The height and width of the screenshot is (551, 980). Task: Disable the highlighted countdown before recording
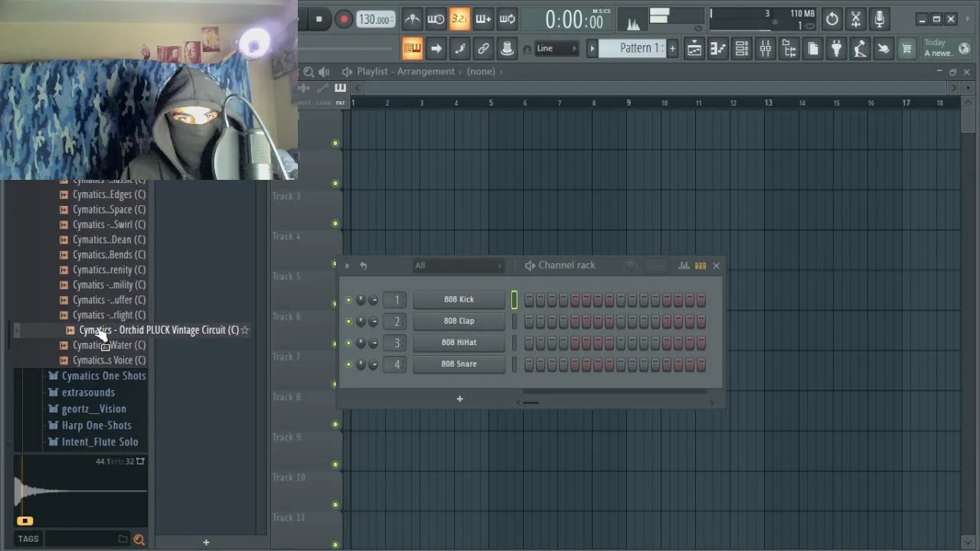click(459, 19)
